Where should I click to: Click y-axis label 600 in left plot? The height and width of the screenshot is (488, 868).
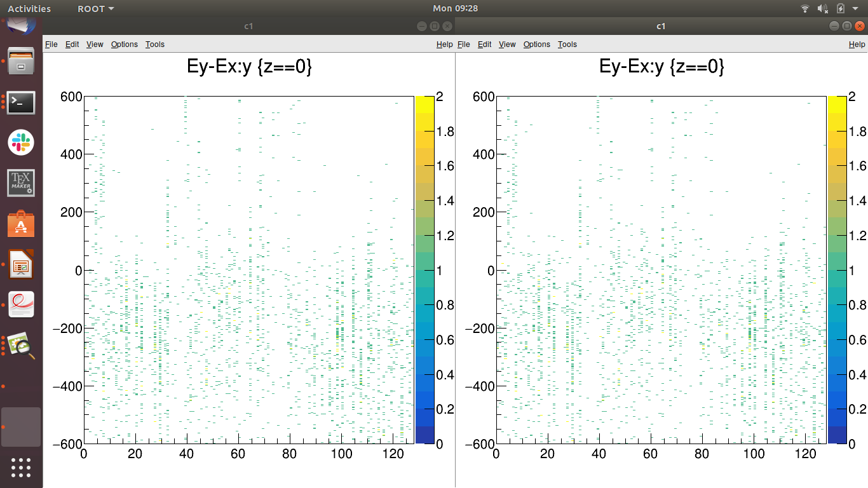pyautogui.click(x=71, y=97)
